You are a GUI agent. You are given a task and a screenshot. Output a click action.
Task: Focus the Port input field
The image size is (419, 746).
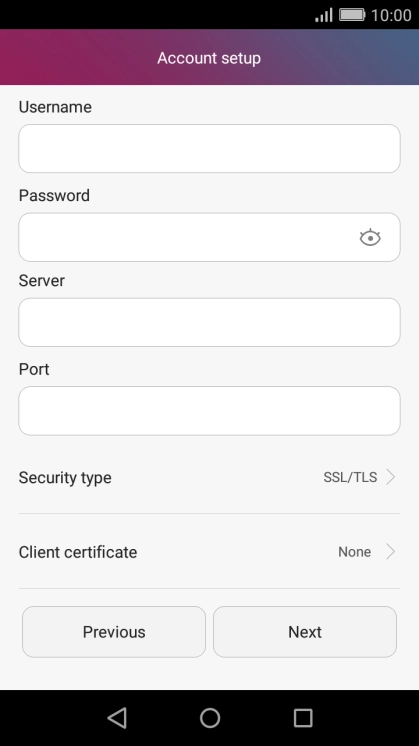tap(209, 411)
